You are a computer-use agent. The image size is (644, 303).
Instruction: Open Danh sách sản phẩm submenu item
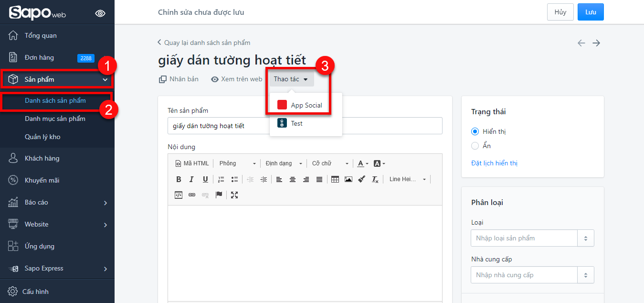(x=55, y=101)
